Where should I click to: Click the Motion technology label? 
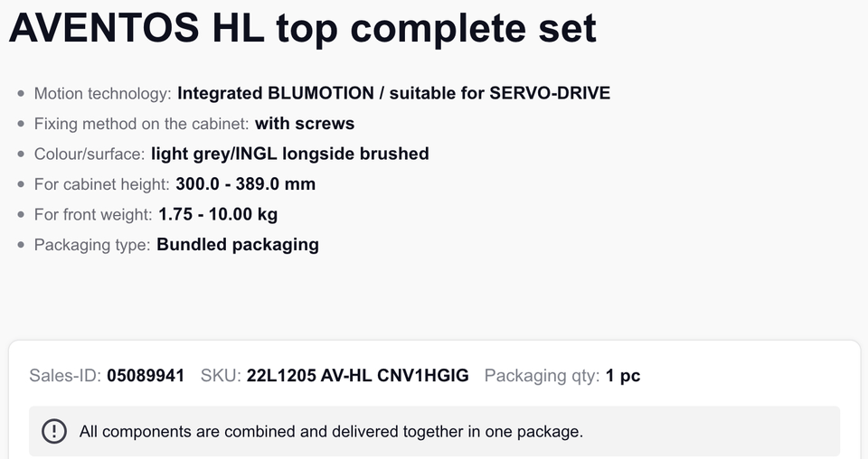(x=102, y=93)
